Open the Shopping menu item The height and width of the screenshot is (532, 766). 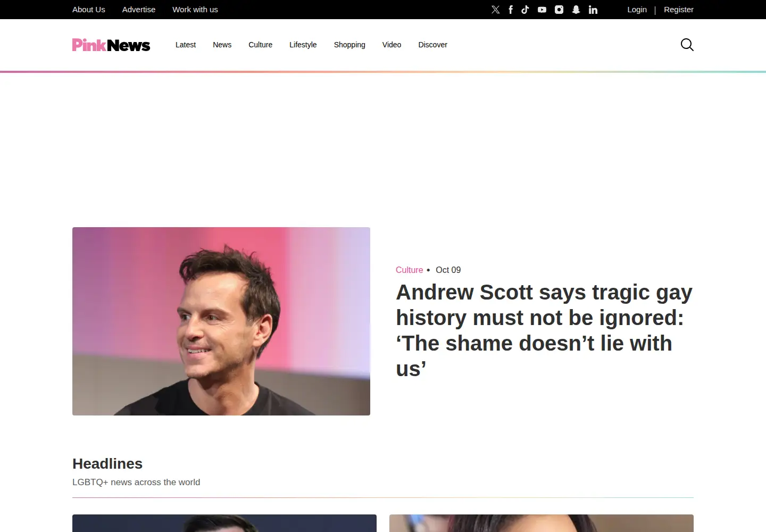349,45
